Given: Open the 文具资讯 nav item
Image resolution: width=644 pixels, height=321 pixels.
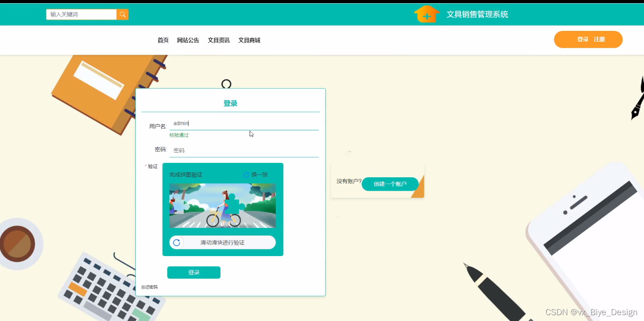Looking at the screenshot, I should [219, 40].
